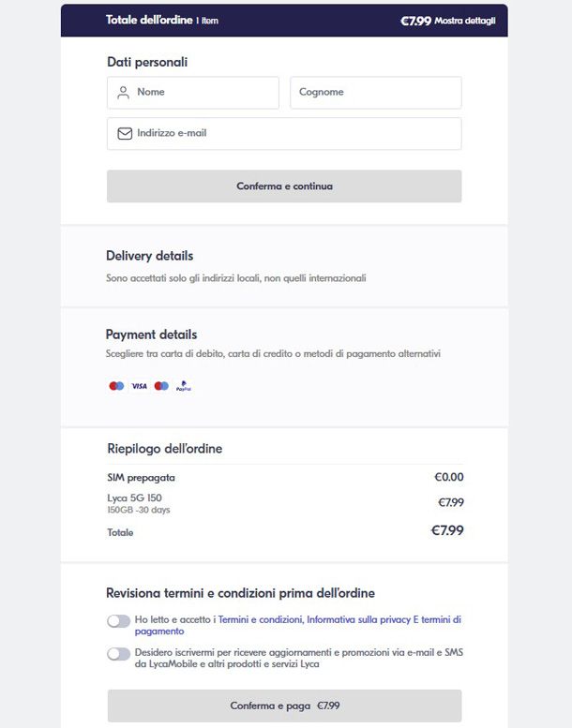Click the Totale dell'ordine header bar
The height and width of the screenshot is (728, 572).
pyautogui.click(x=284, y=21)
